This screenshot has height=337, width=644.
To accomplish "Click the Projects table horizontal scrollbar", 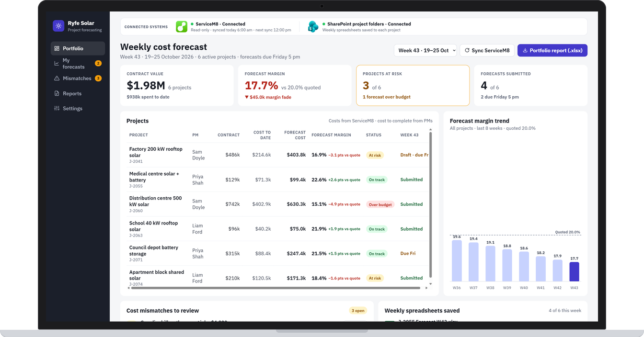I will 276,288.
